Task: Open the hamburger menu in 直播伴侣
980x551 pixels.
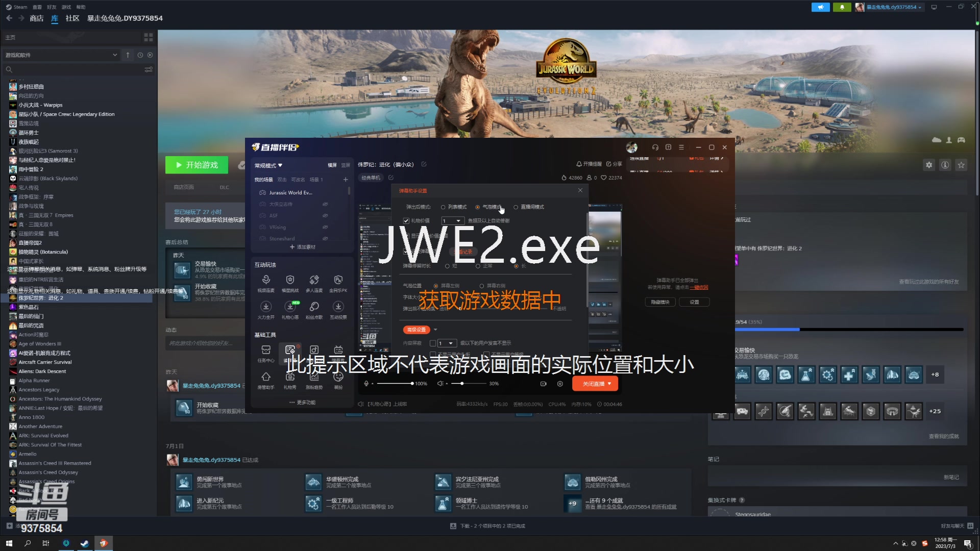Action: pos(681,147)
